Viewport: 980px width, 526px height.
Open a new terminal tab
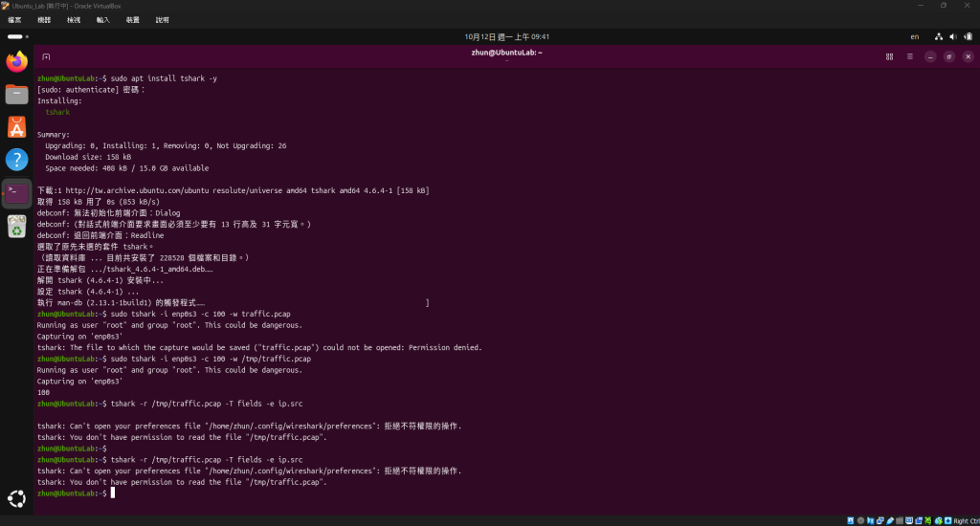46,56
